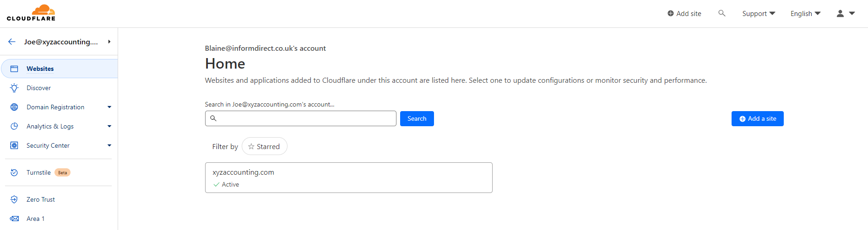Viewport: 868px width, 230px height.
Task: Open Security Center in sidebar
Action: pos(48,145)
